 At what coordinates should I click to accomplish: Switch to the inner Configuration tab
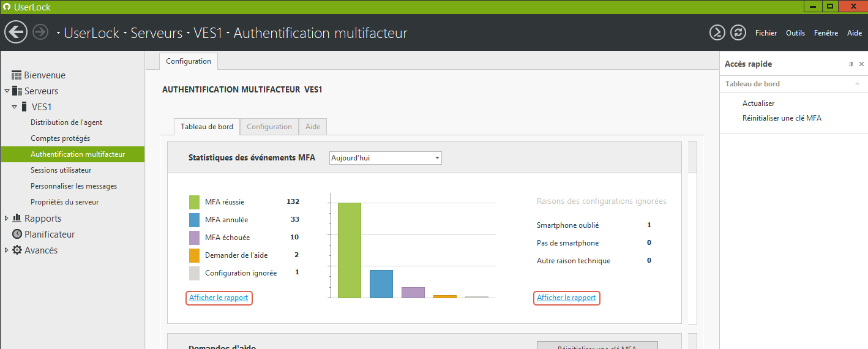pyautogui.click(x=269, y=127)
